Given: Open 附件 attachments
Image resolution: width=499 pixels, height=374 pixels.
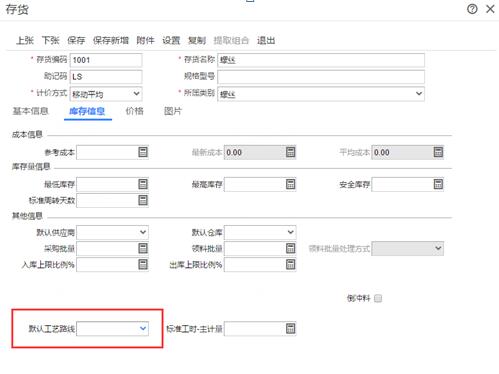Looking at the screenshot, I should (x=146, y=40).
